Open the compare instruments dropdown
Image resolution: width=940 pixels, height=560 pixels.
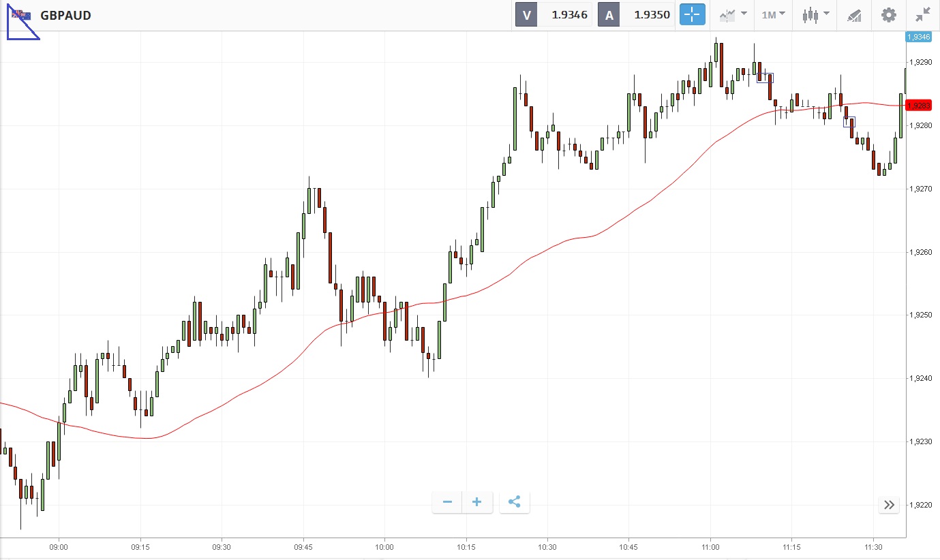point(732,14)
